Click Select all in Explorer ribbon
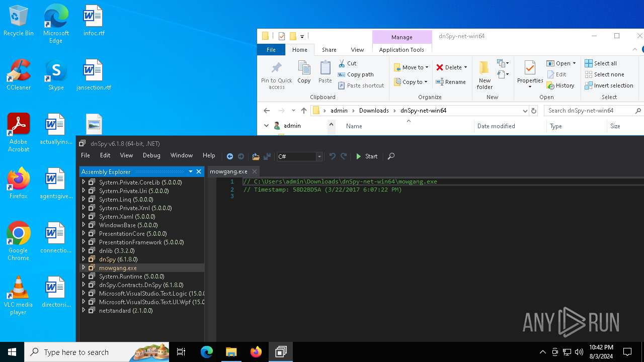Viewport: 644px width, 362px height. pos(601,63)
